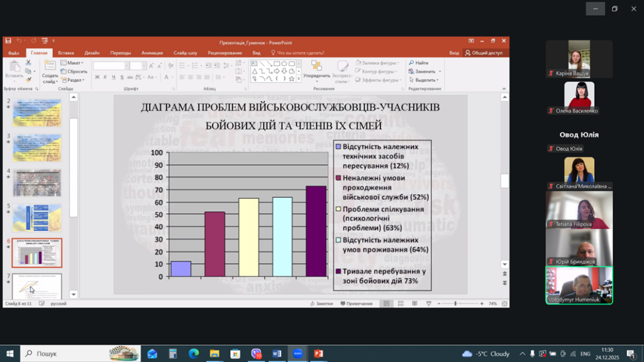Open the Вставка ribbon tab
Viewport: 644px width, 362px height.
66,53
